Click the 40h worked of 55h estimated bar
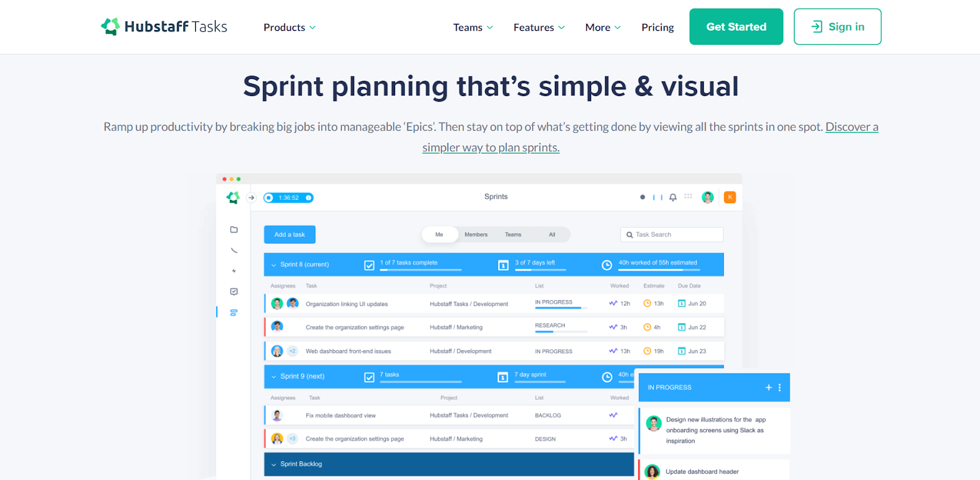Image resolution: width=980 pixels, height=480 pixels. coord(659,270)
